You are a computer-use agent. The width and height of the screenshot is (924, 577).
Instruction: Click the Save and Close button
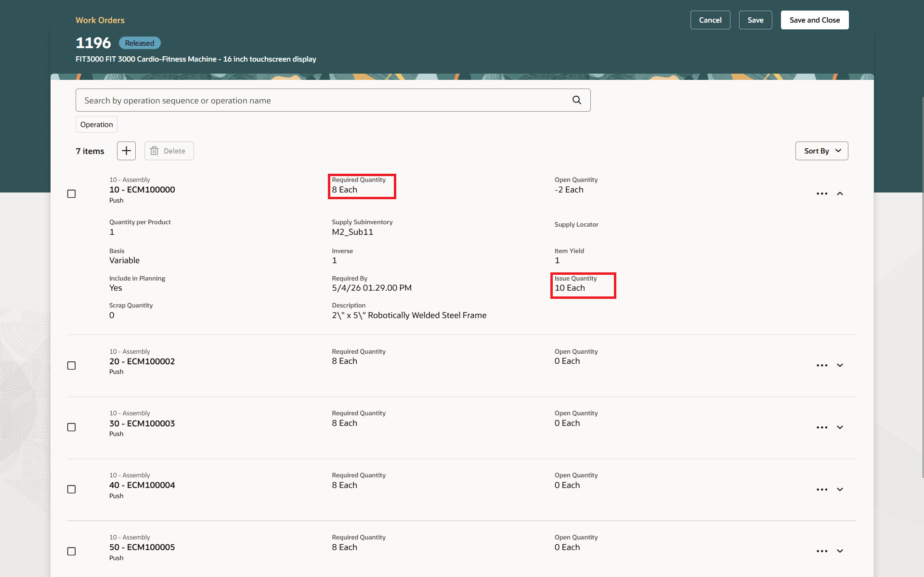tap(814, 20)
